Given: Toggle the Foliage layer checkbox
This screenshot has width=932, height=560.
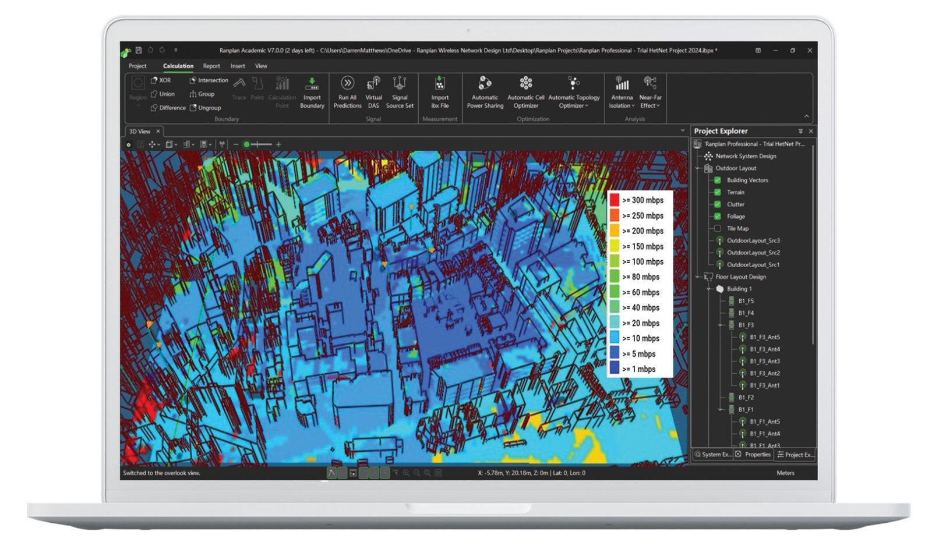Looking at the screenshot, I should [x=718, y=217].
